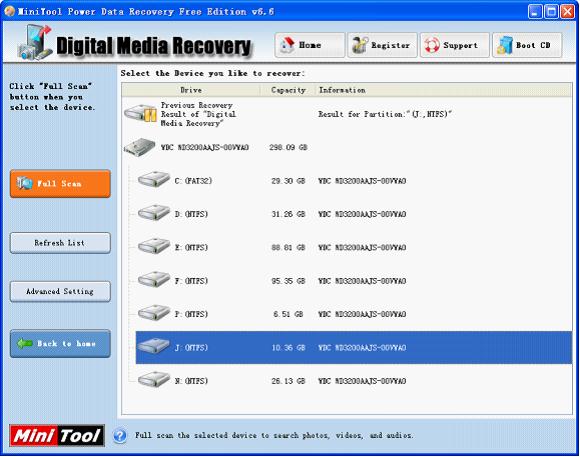Click the Refresh List button
This screenshot has width=580, height=457.
tap(60, 243)
